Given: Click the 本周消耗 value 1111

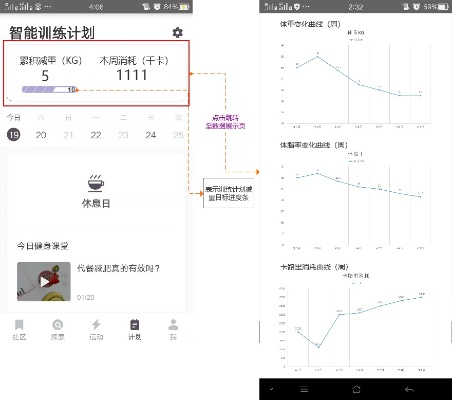Looking at the screenshot, I should click(132, 75).
